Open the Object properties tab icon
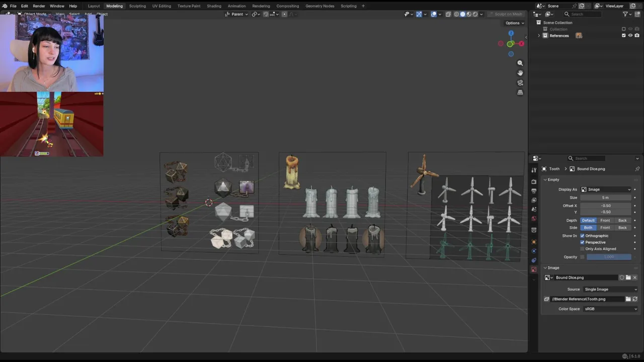Image resolution: width=644 pixels, height=362 pixels. 534,242
